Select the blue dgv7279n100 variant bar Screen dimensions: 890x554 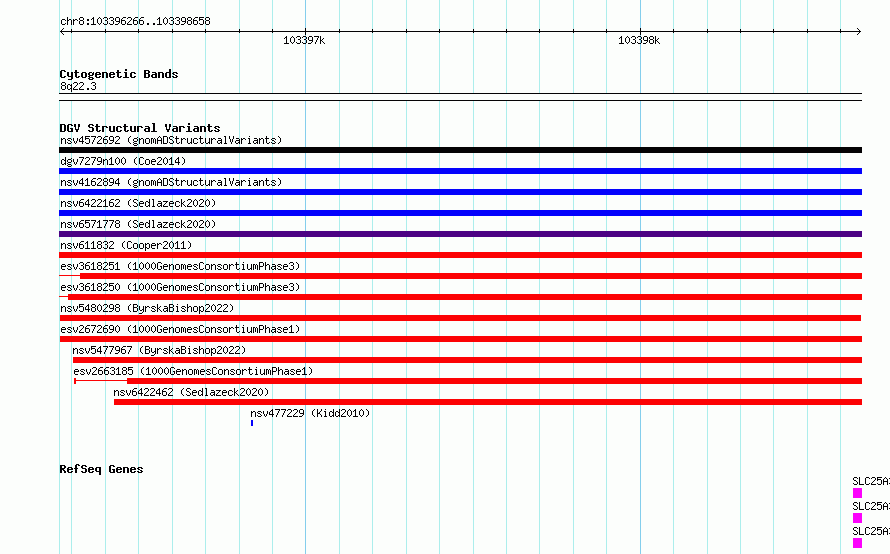pos(460,171)
